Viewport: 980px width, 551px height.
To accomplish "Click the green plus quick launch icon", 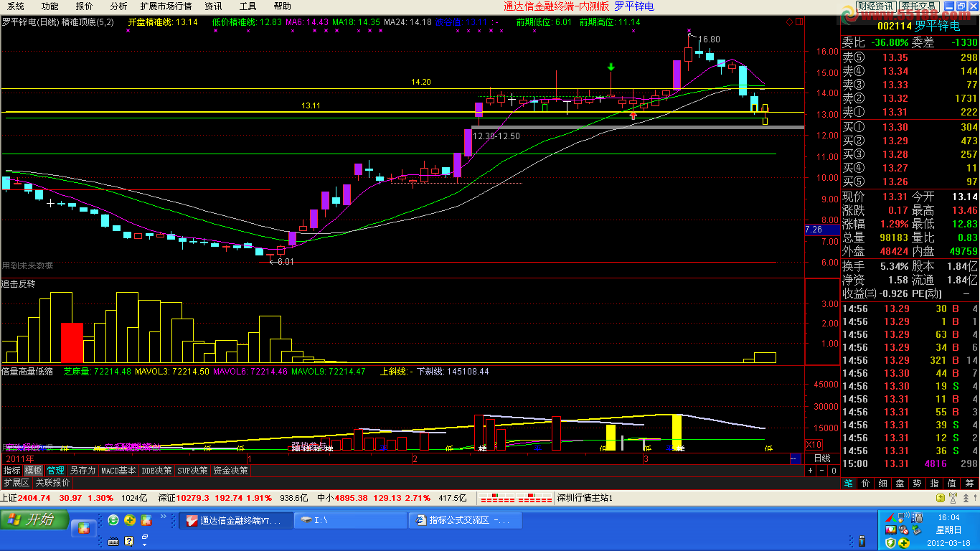I will pyautogui.click(x=130, y=520).
